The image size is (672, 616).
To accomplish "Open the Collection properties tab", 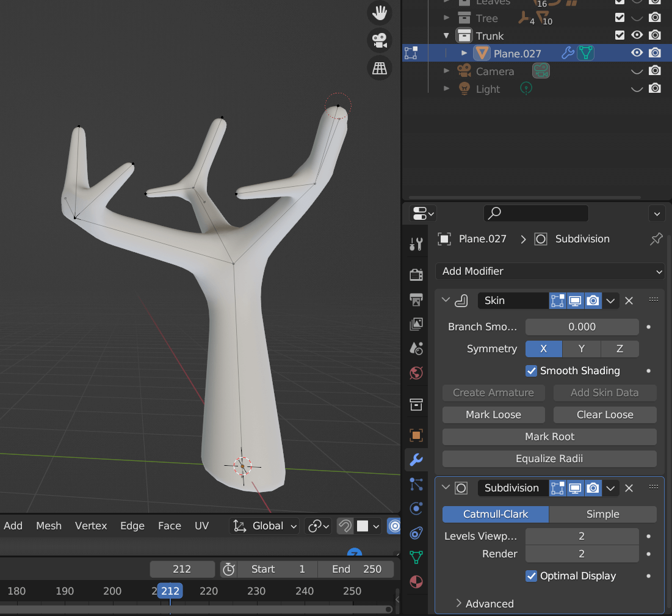I will [x=416, y=404].
